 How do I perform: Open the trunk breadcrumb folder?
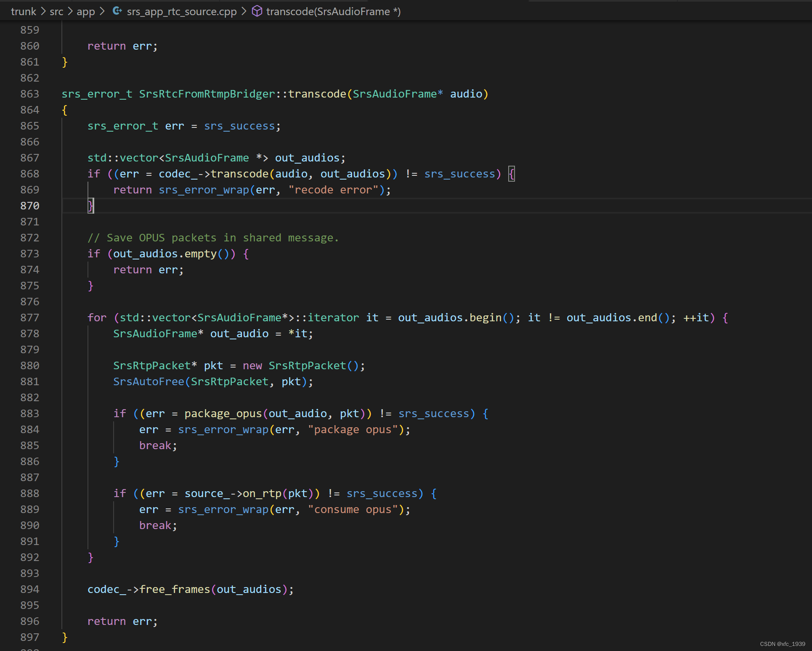(x=24, y=11)
